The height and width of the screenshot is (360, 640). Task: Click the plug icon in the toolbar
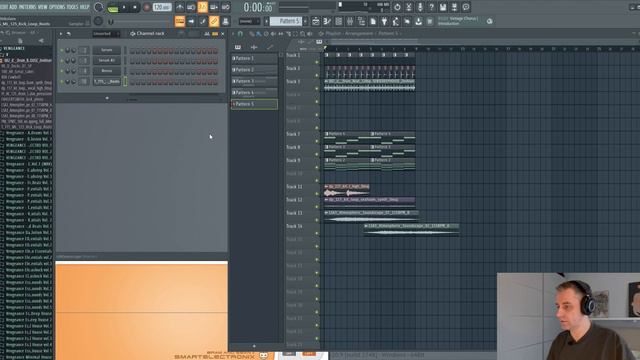384,21
